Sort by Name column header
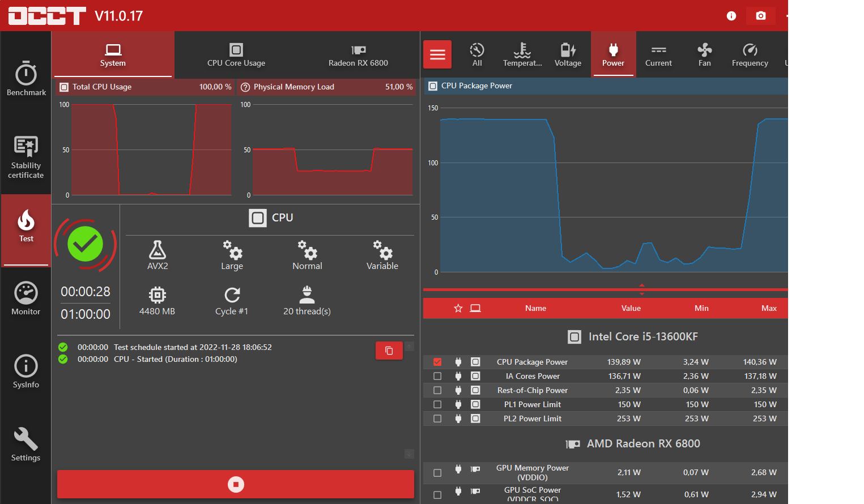This screenshot has height=504, width=864. (535, 308)
